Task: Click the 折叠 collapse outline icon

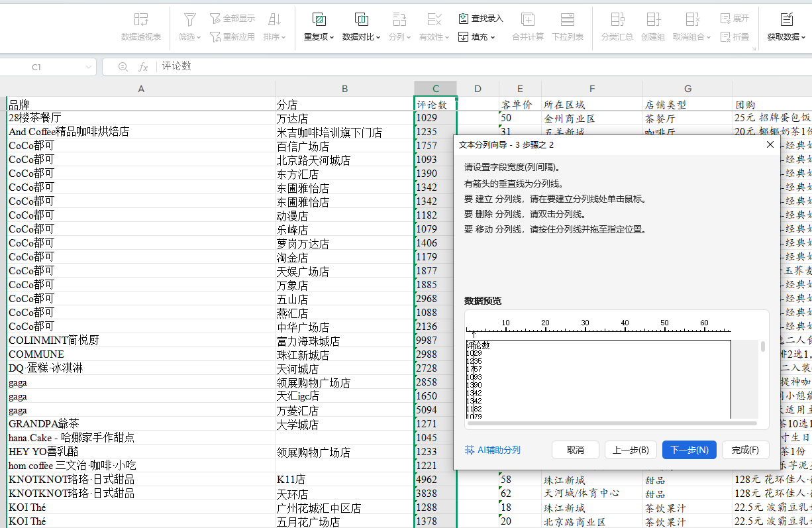Action: pyautogui.click(x=725, y=37)
